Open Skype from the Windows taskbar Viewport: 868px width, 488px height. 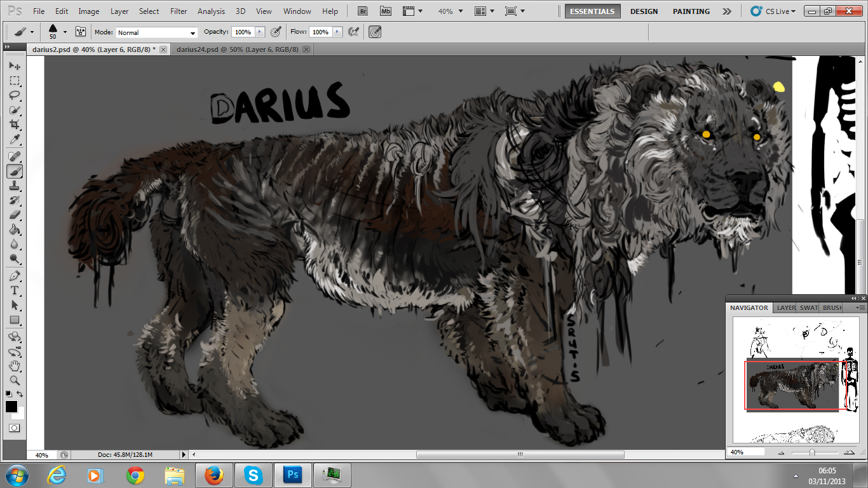[x=254, y=475]
